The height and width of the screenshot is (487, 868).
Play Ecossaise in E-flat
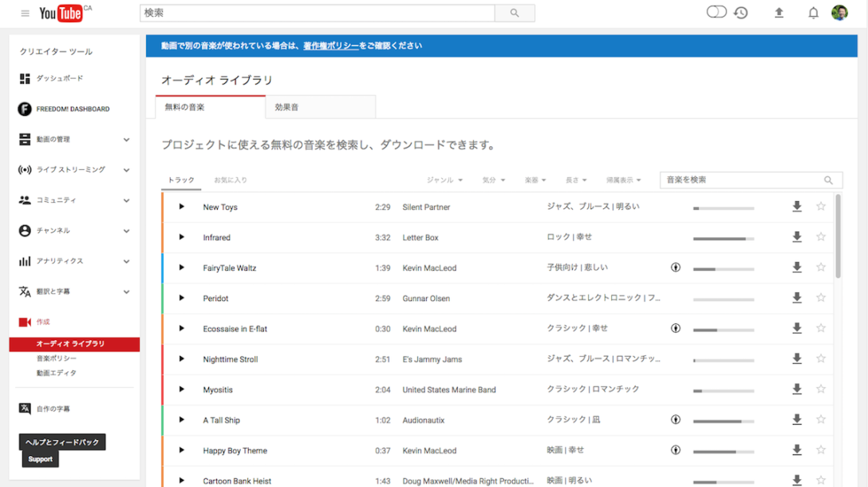(x=181, y=329)
